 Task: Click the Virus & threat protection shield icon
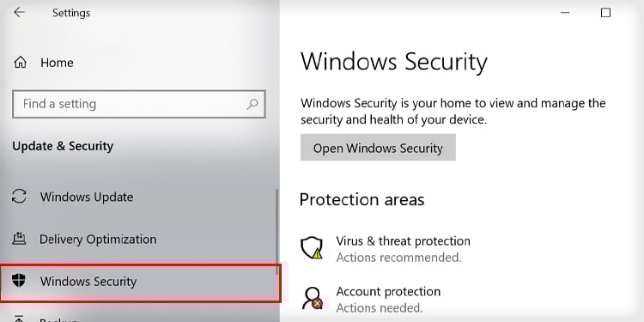tap(313, 247)
